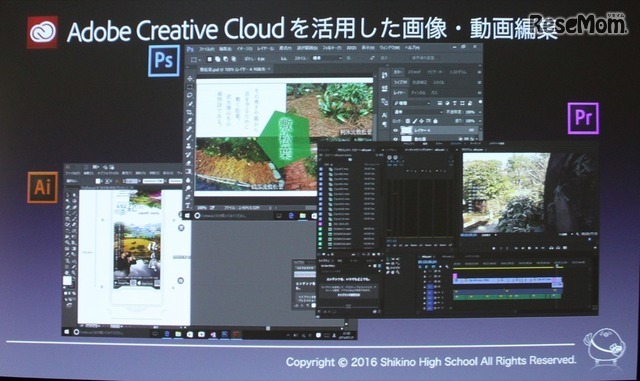Select the Lasso tool in Photoshop
Screen dimensions: 640x381
pyautogui.click(x=190, y=95)
